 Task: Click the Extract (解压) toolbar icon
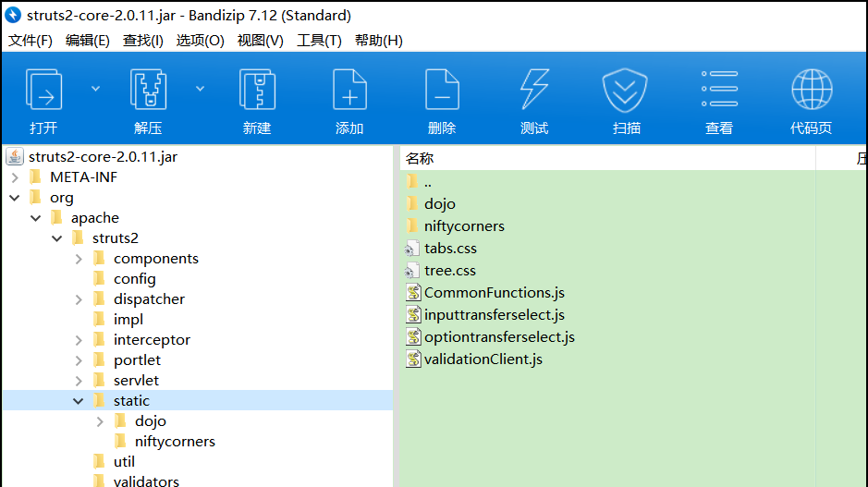coord(148,89)
